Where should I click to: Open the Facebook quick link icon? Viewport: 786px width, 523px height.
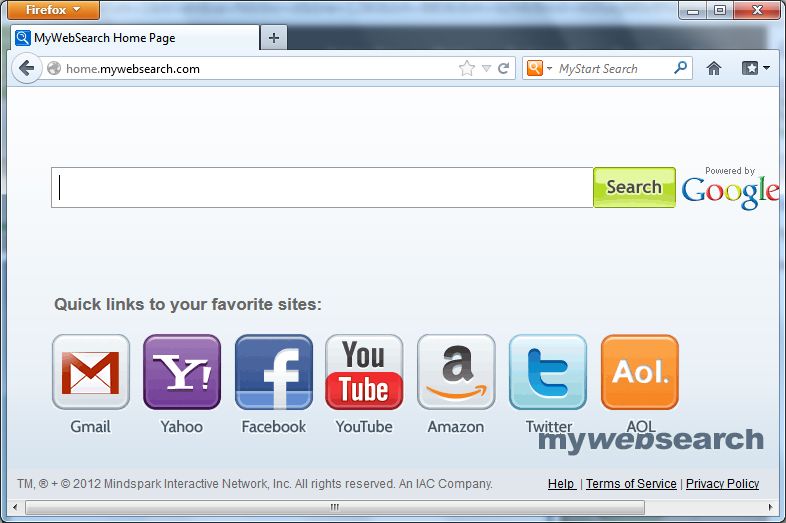pyautogui.click(x=274, y=372)
